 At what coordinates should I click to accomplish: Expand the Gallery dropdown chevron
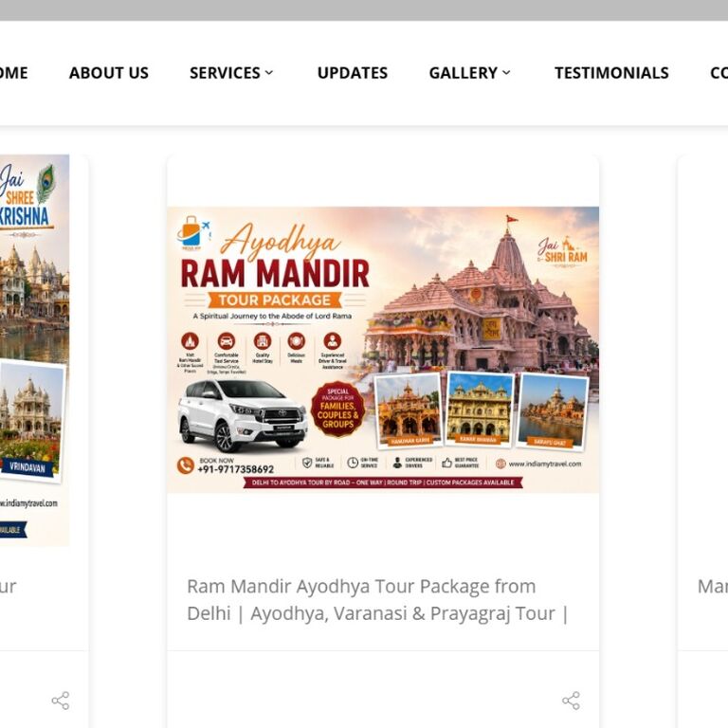coord(506,73)
